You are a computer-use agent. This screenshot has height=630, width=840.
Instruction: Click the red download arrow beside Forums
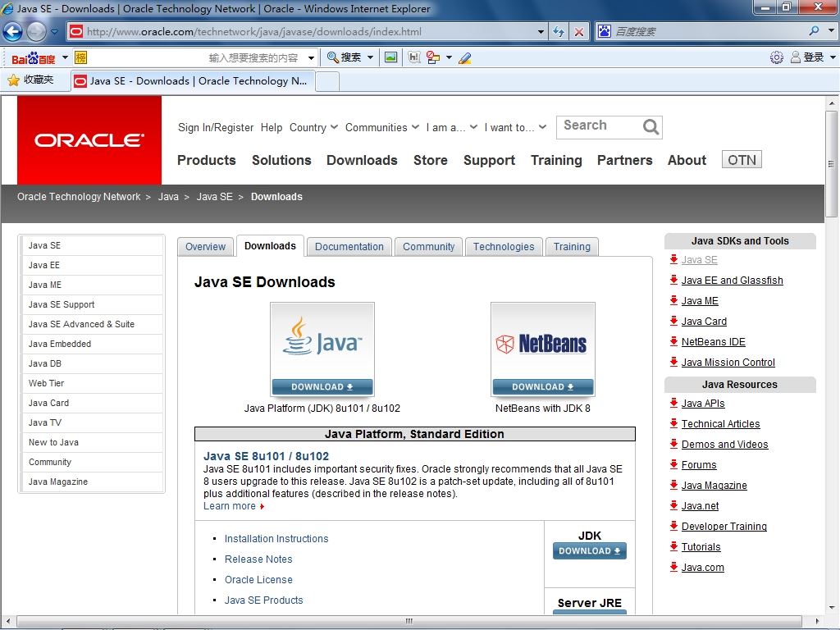[674, 464]
